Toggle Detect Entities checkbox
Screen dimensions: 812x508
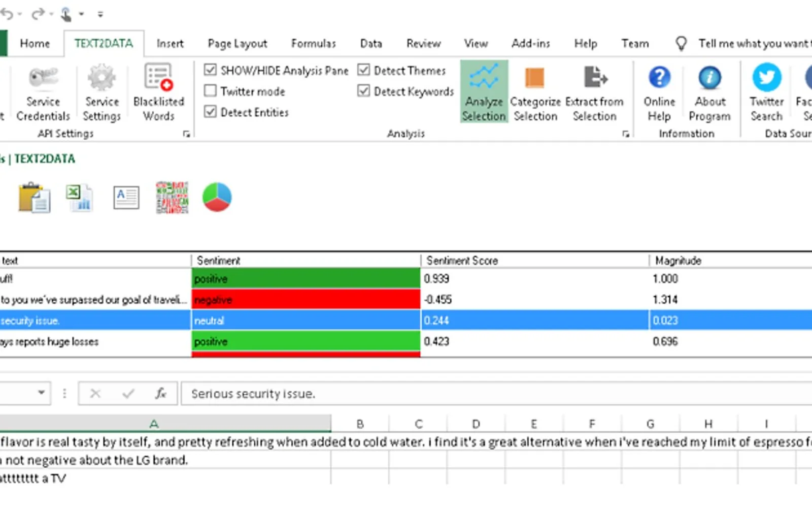[210, 111]
